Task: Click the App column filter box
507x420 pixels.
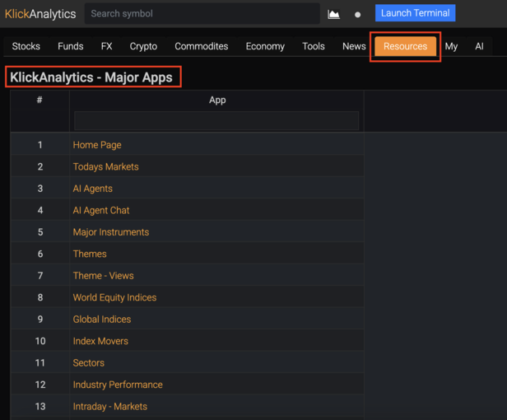Action: pos(216,121)
